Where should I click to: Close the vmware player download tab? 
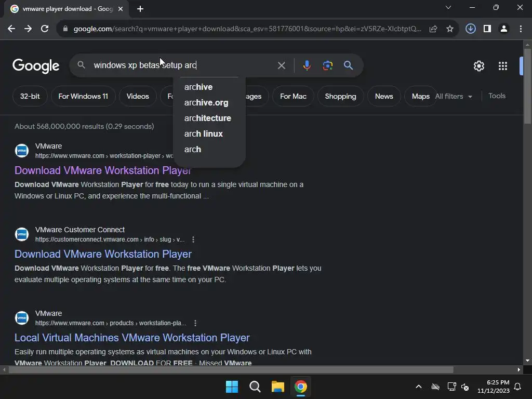point(121,9)
